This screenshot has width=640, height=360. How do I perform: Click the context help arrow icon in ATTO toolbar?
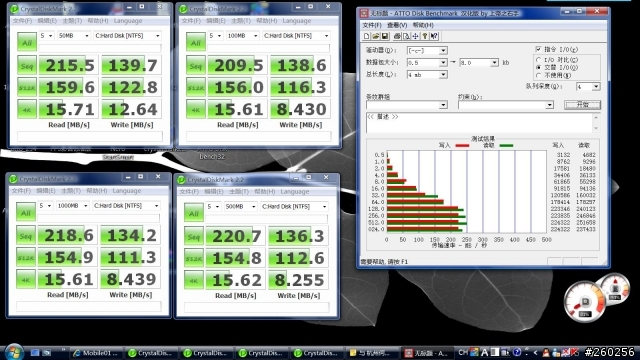[434, 36]
